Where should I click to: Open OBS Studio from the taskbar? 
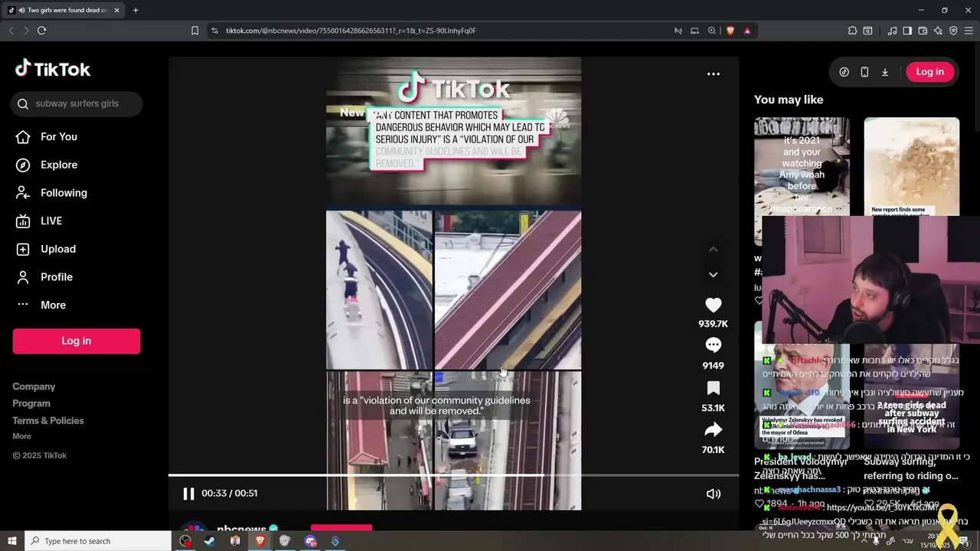tap(185, 541)
